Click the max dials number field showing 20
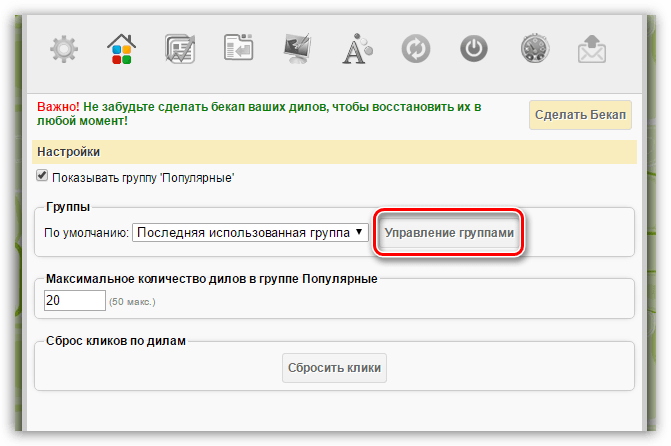The image size is (671, 446). pyautogui.click(x=74, y=300)
